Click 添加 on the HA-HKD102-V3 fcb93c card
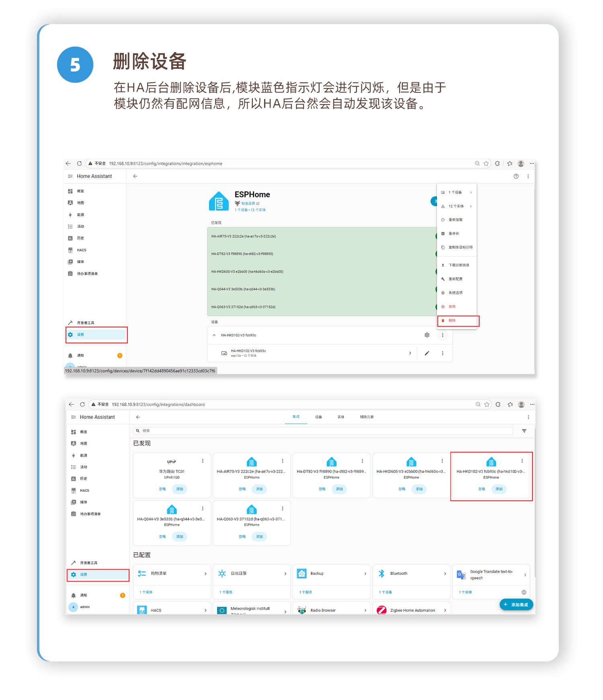This screenshot has height=700, width=603. pos(499,489)
